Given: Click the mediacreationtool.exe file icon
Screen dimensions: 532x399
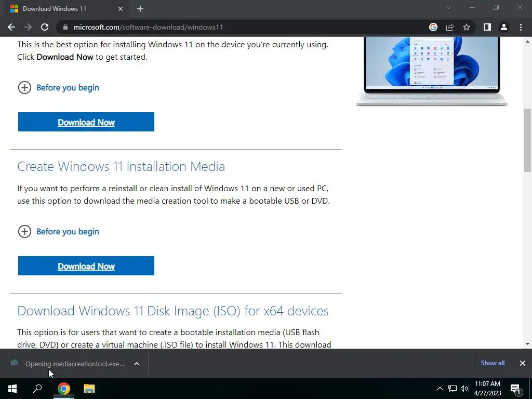Looking at the screenshot, I should [x=14, y=363].
